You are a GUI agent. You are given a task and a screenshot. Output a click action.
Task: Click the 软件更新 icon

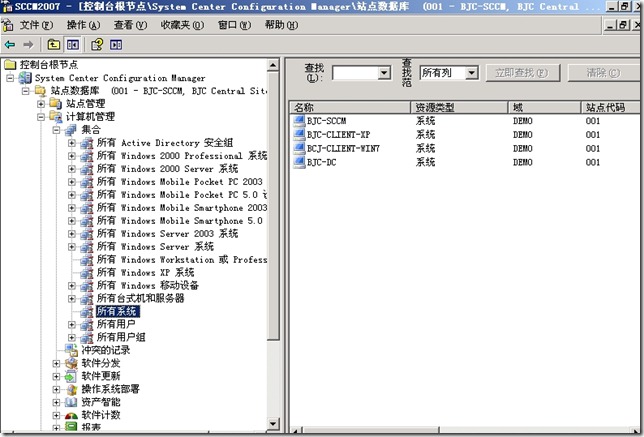[71, 376]
